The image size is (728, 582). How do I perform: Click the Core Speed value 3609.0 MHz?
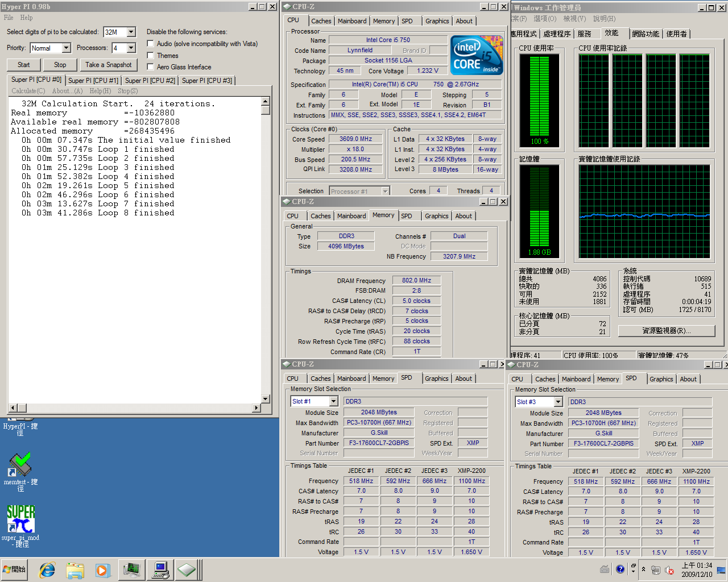tap(356, 139)
